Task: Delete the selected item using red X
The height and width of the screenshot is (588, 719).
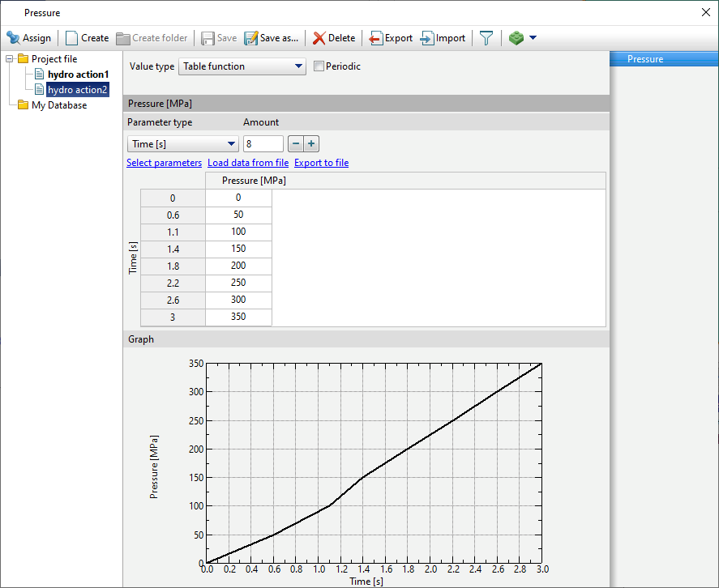Action: (x=319, y=38)
